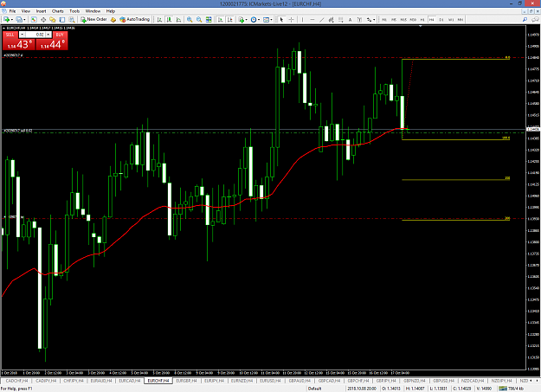Viewport: 541px width, 392px height.
Task: Open the Charts menu
Action: (58, 11)
